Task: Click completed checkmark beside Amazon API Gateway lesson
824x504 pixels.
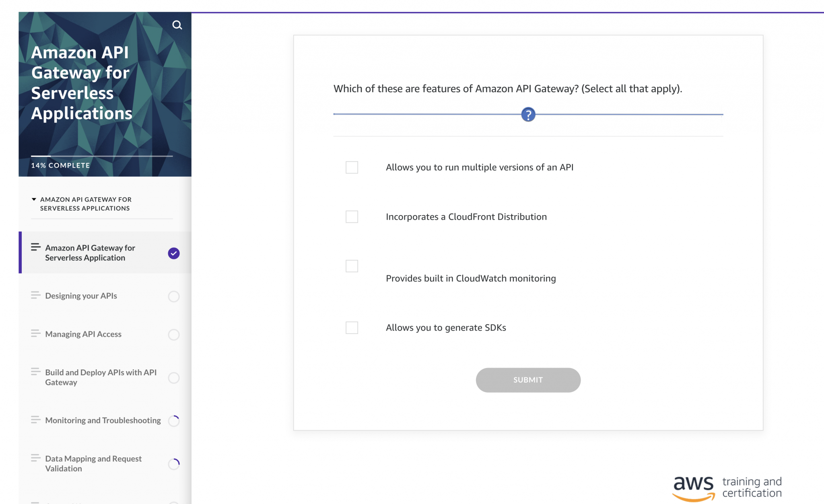Action: click(x=174, y=253)
